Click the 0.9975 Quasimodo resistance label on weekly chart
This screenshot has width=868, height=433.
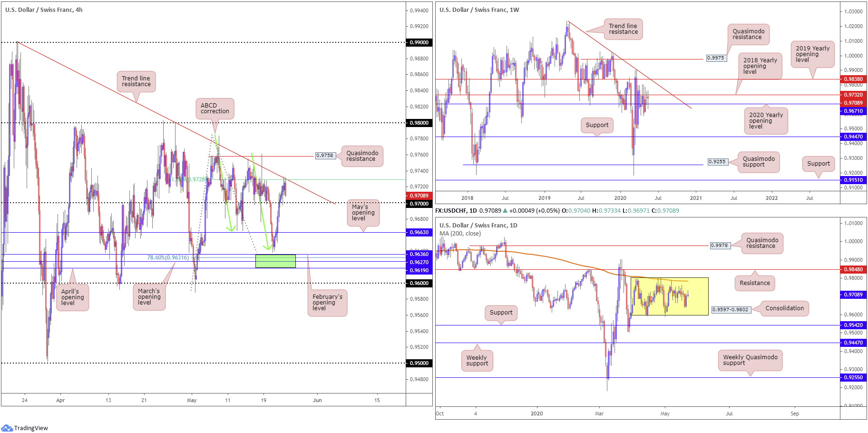(716, 58)
